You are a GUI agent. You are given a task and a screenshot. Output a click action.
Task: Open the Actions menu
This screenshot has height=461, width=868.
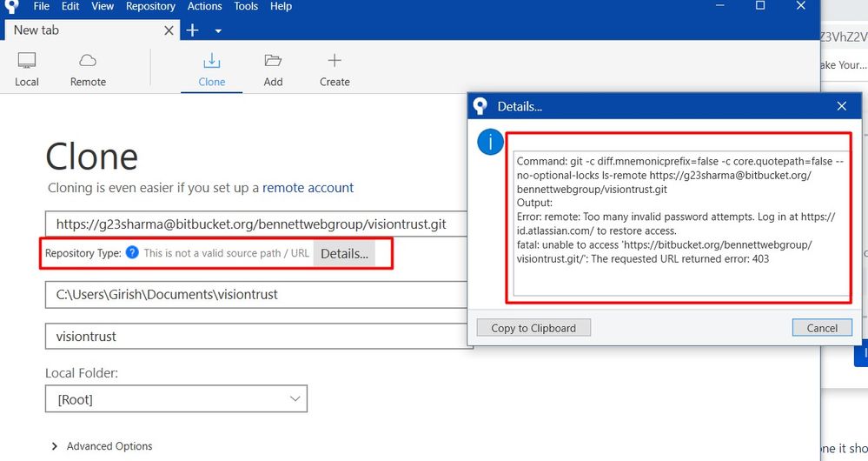coord(204,7)
